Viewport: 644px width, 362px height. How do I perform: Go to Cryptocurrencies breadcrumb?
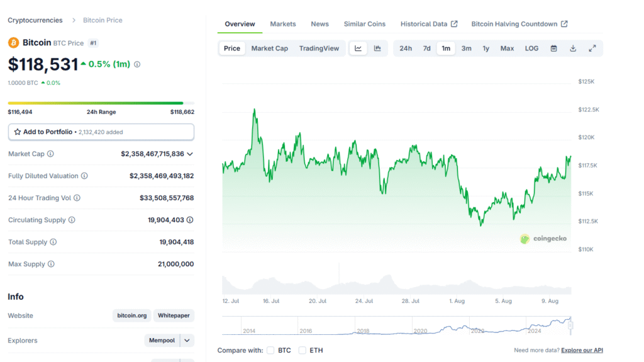point(35,20)
